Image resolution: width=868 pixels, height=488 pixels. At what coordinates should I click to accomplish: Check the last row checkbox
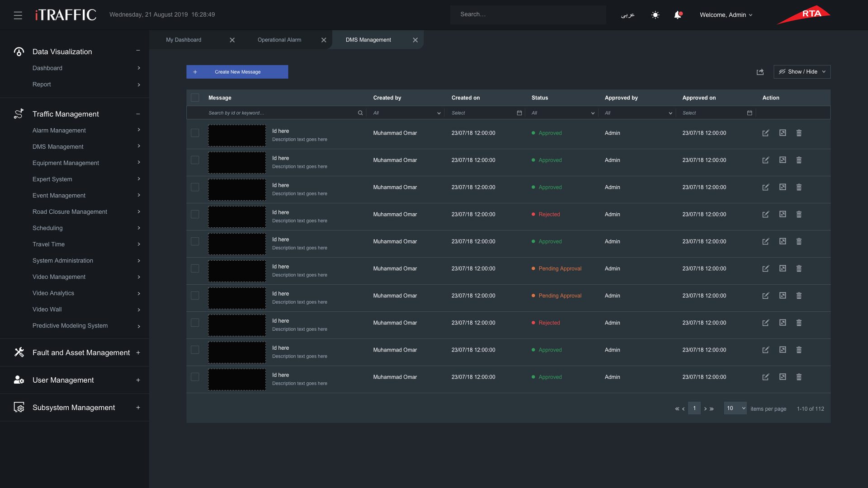click(x=195, y=377)
